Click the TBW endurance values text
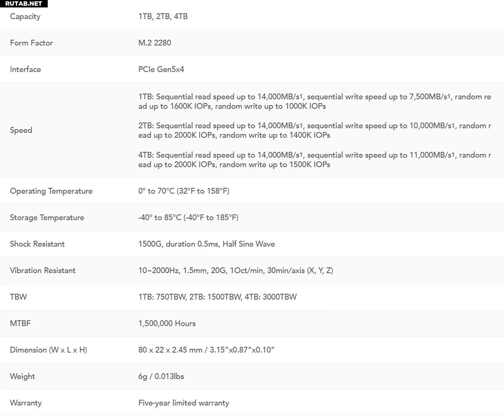The image size is (504, 420). [x=218, y=297]
